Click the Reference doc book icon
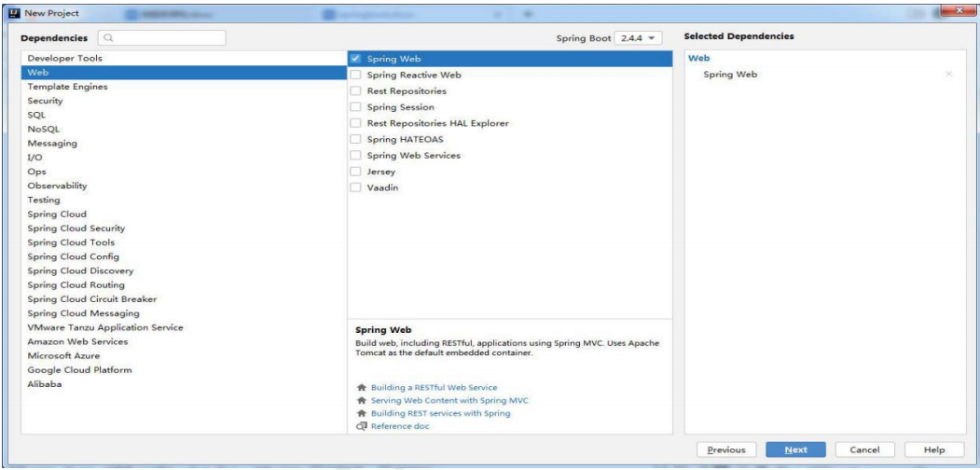Viewport: 980px width, 470px height. [x=361, y=427]
